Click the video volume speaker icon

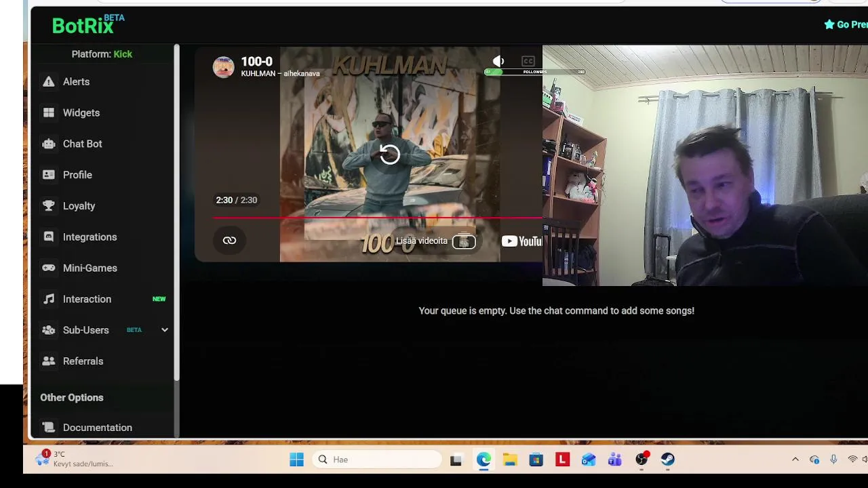coord(498,61)
